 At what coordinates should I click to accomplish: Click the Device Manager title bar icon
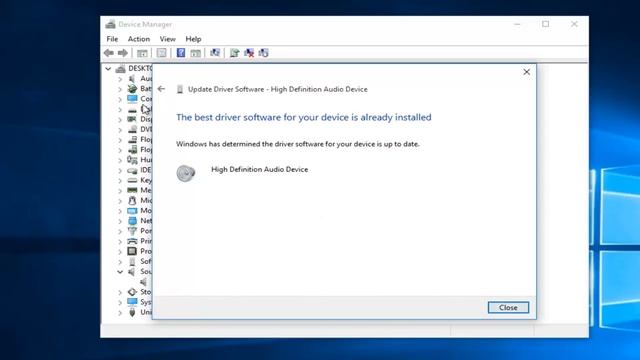tap(110, 24)
